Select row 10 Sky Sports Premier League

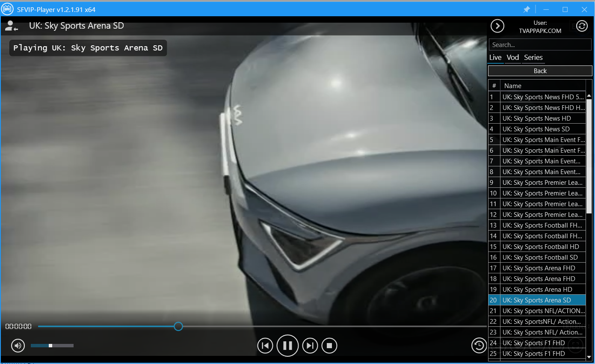click(537, 193)
